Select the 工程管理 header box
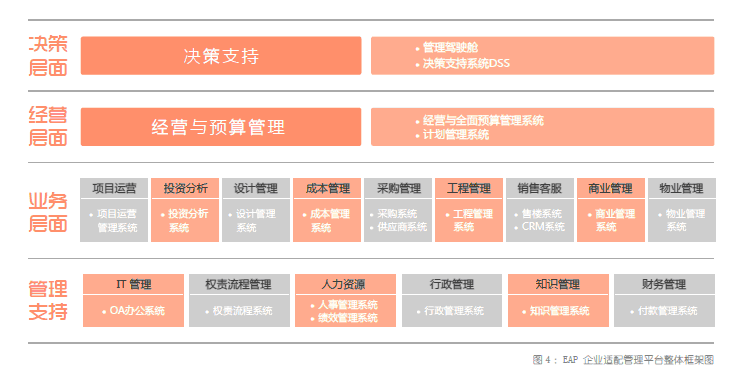 tap(469, 188)
